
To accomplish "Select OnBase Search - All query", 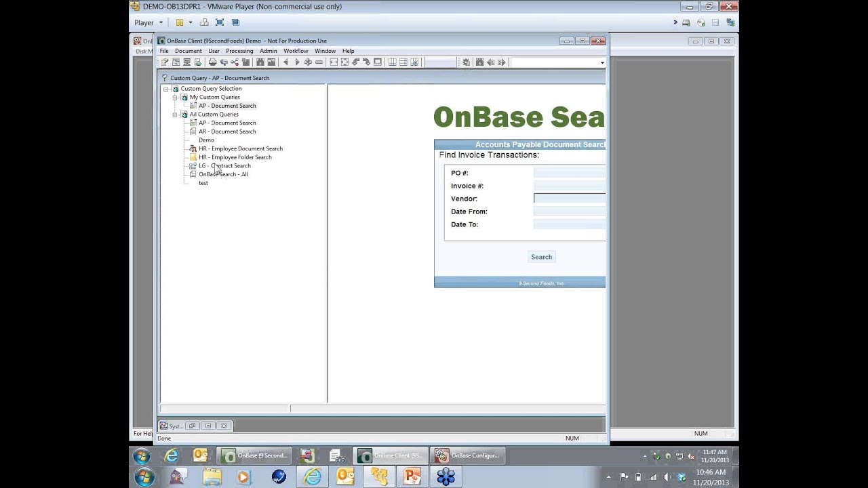I will coord(223,174).
